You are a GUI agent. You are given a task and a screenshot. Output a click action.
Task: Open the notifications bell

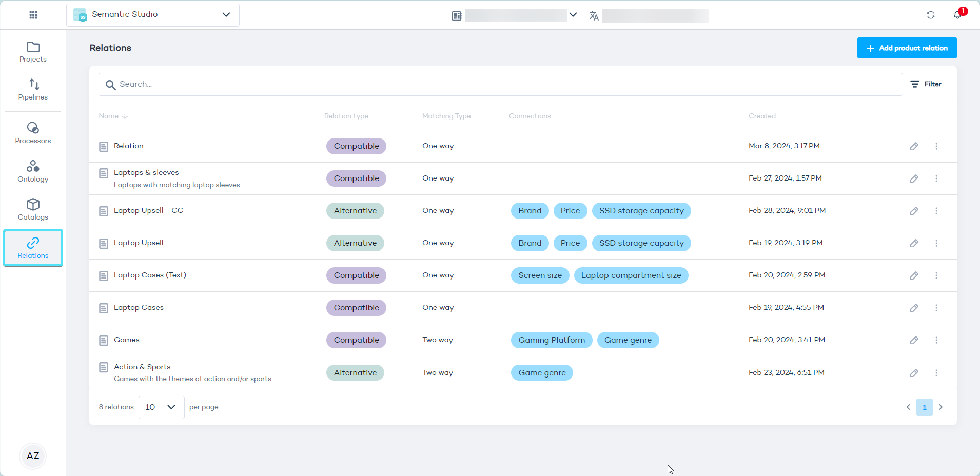pos(957,15)
